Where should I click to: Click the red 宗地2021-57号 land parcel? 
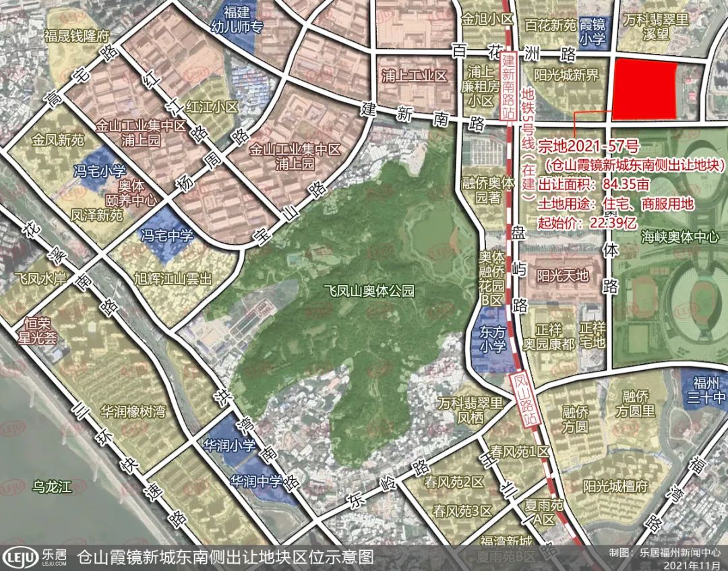click(x=644, y=90)
